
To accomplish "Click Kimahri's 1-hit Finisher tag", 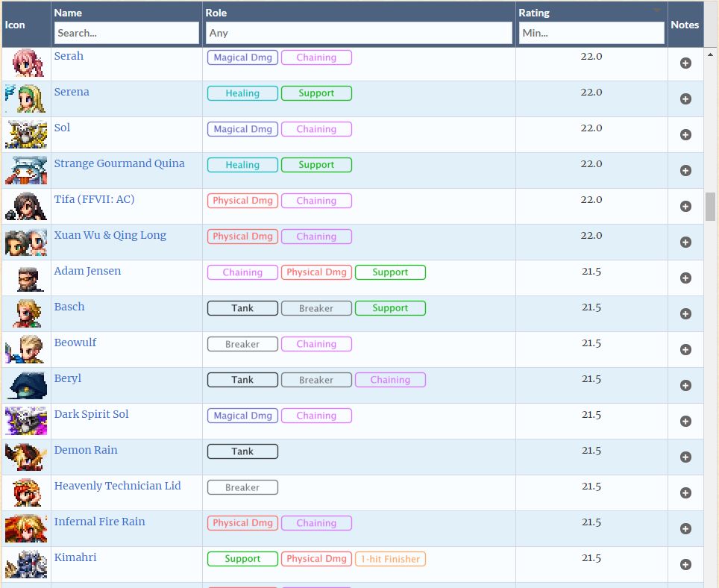I will (x=390, y=559).
